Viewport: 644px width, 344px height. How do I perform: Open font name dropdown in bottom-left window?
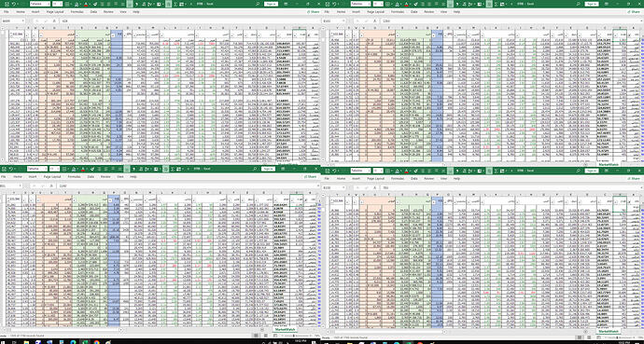click(x=46, y=169)
